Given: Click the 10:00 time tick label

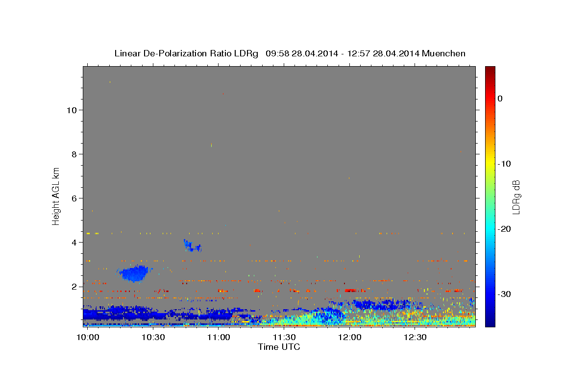Looking at the screenshot, I should coord(88,338).
